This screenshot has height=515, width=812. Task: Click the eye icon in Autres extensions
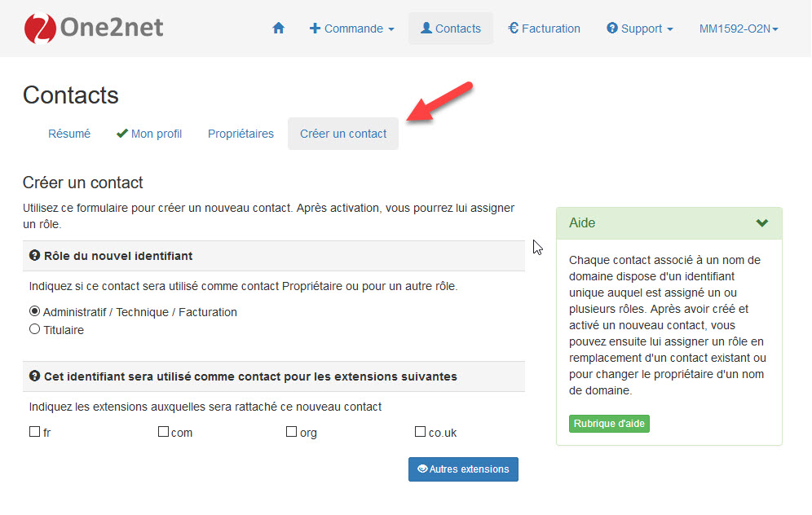tap(422, 469)
